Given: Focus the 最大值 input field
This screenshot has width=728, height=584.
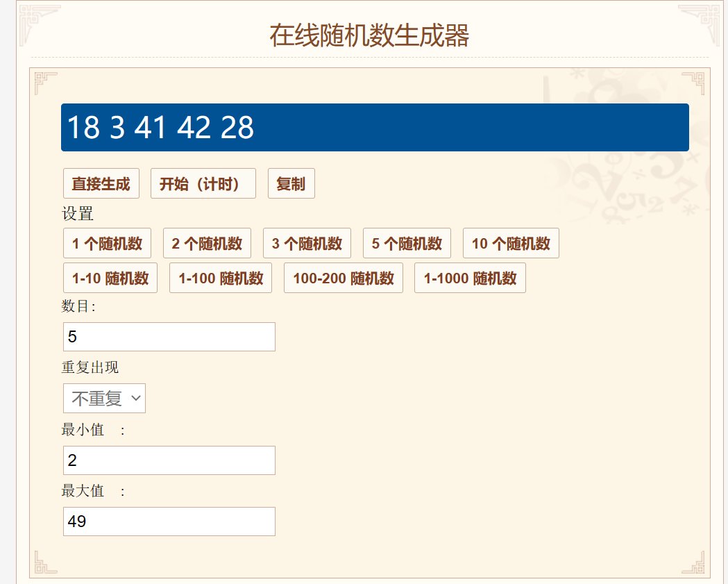Looking at the screenshot, I should 169,522.
